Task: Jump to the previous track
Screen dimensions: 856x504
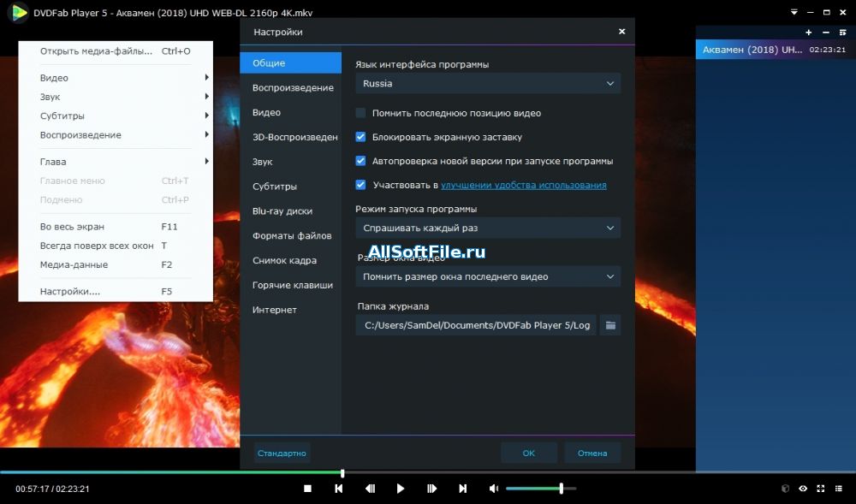Action: tap(338, 489)
